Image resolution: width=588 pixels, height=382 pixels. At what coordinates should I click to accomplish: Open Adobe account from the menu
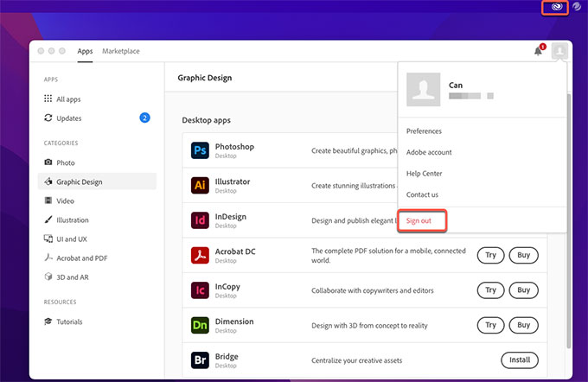[429, 152]
